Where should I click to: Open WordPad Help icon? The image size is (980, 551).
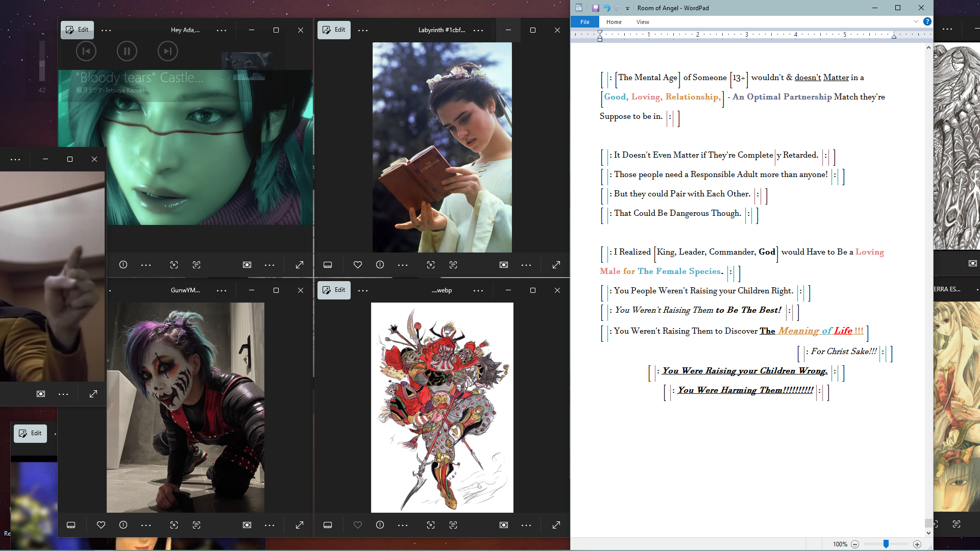(927, 21)
